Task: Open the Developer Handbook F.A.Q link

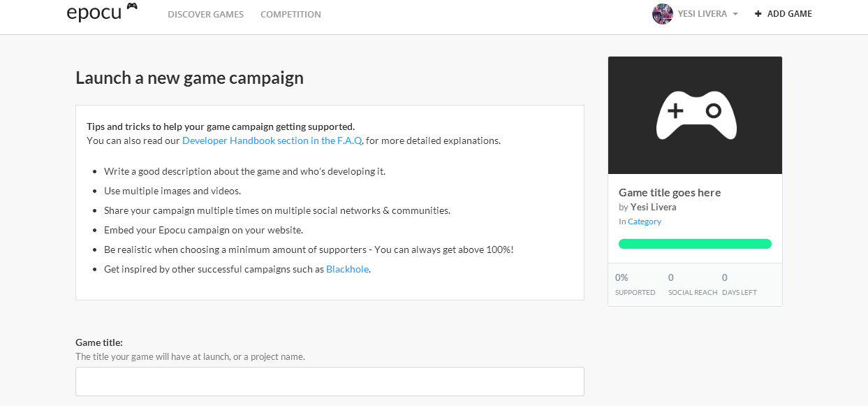Action: 272,140
